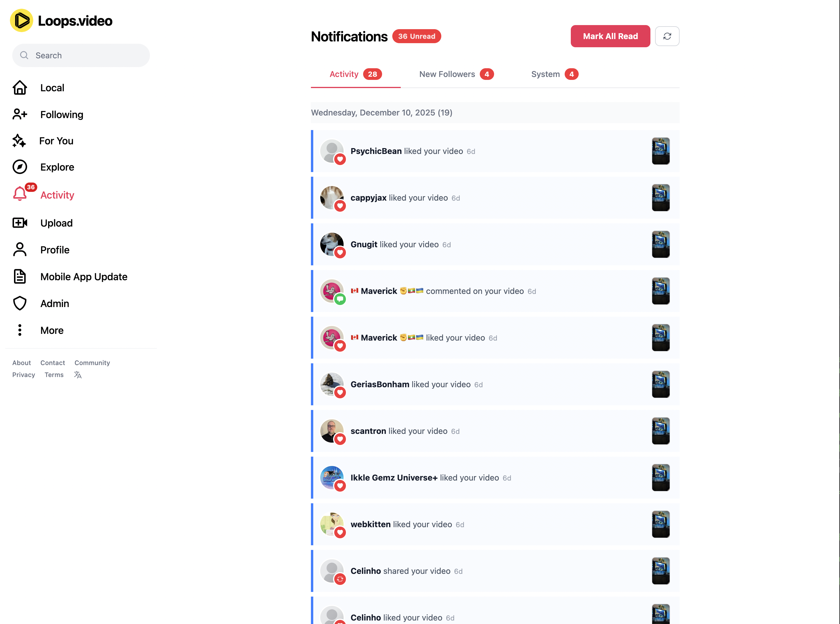
Task: Click the refresh notifications icon button
Action: point(667,36)
